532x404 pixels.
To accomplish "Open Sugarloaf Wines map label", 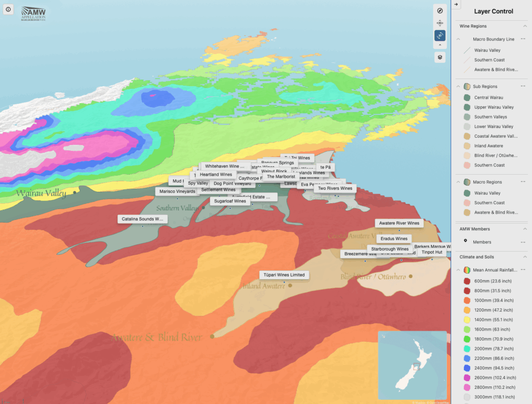I will point(230,201).
